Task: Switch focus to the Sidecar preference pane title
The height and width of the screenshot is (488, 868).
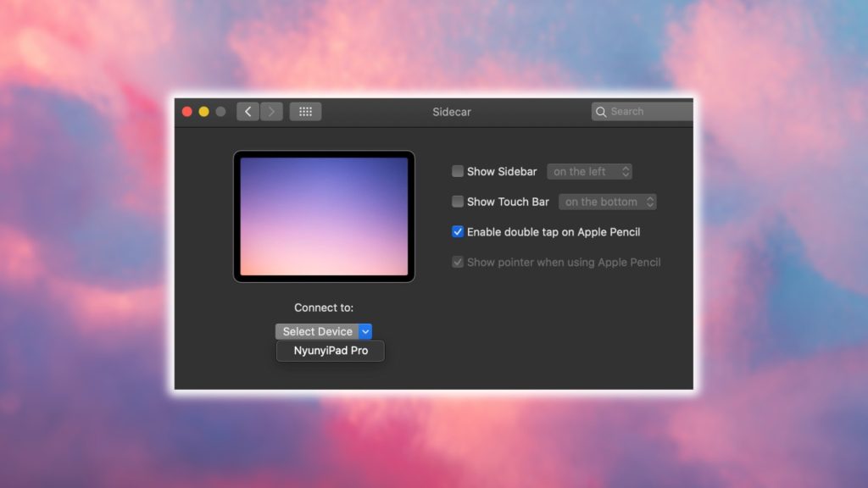Action: pyautogui.click(x=450, y=111)
